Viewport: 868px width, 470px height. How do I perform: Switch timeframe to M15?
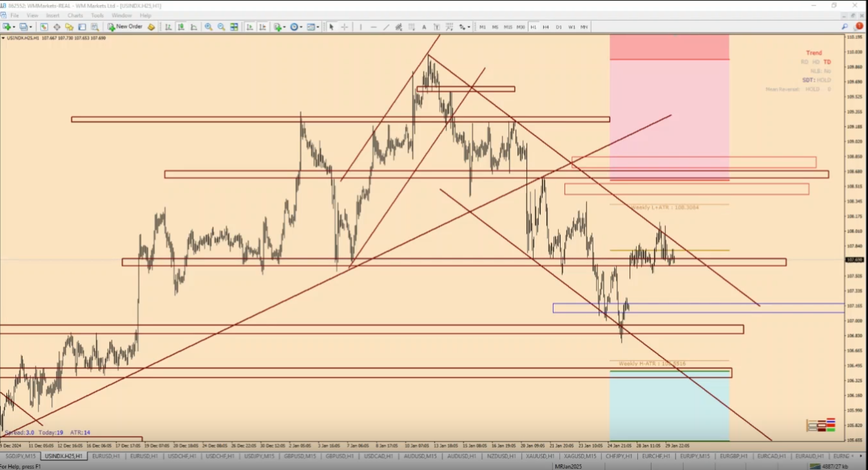(508, 27)
